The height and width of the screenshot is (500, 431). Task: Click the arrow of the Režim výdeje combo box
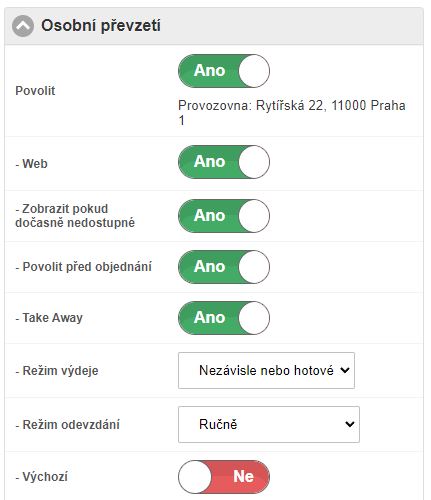click(x=345, y=370)
